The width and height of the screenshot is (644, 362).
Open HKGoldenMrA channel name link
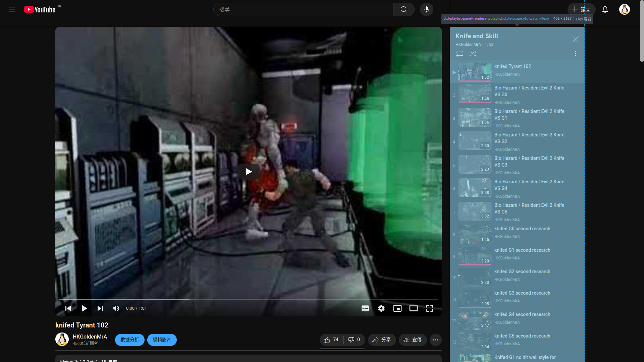(90, 337)
